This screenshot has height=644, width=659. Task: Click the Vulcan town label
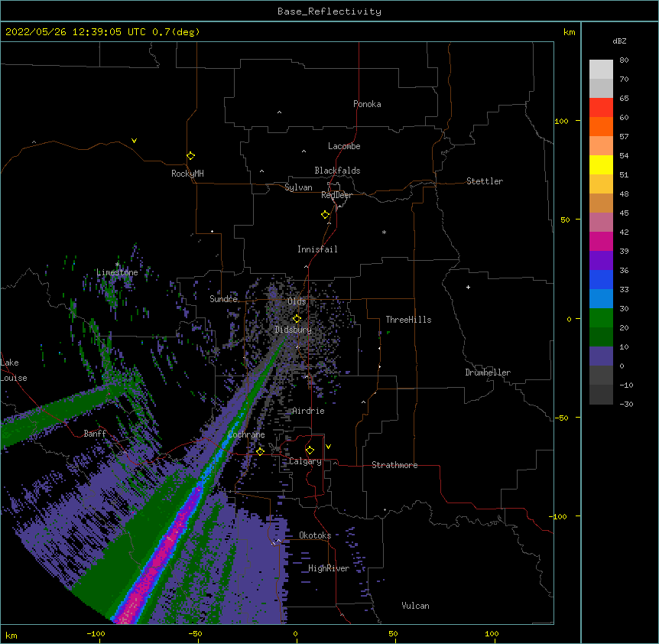coord(415,606)
